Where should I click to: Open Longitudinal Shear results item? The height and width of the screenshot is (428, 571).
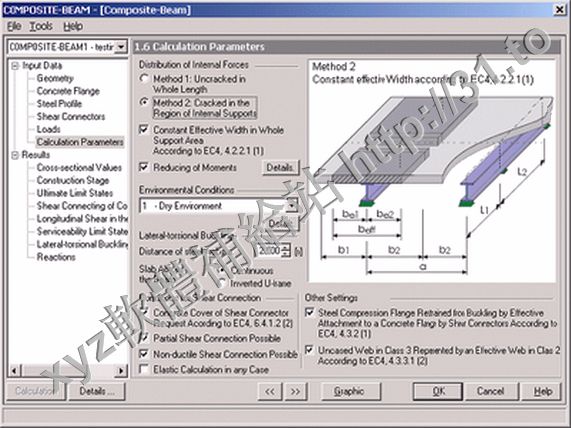82,219
